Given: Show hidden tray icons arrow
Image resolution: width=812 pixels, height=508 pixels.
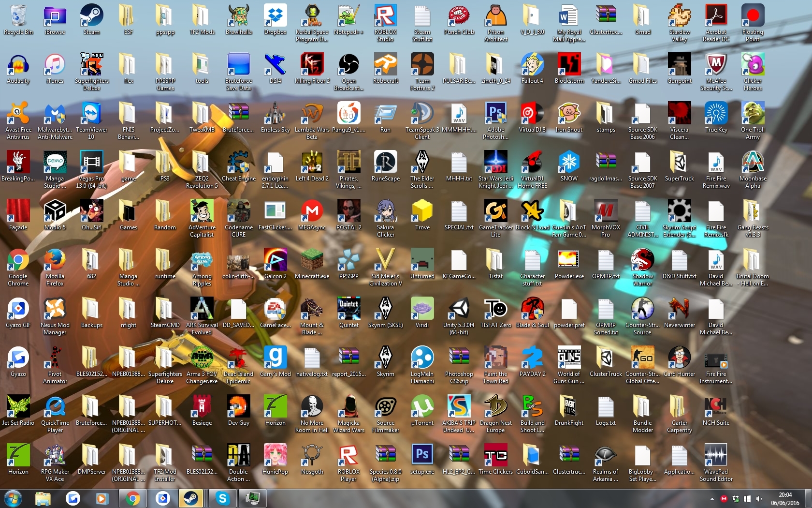Looking at the screenshot, I should point(712,499).
